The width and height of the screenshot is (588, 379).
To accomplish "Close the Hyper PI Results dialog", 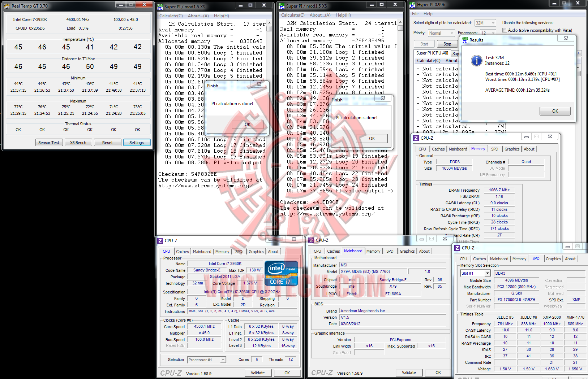I will [566, 38].
